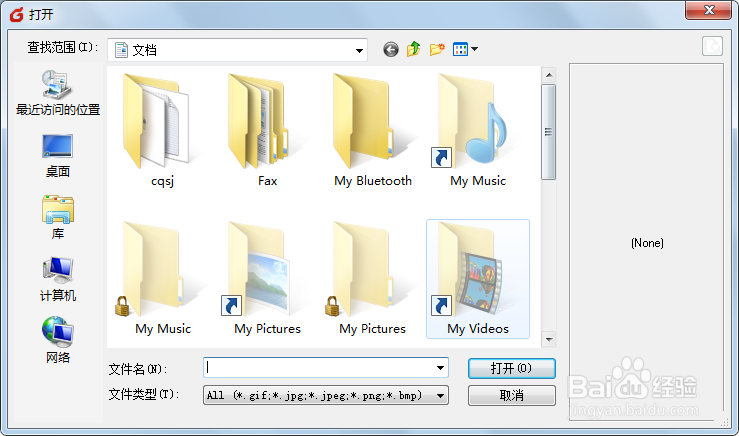Create a new folder
Screen dimensions: 739x436
[437, 49]
